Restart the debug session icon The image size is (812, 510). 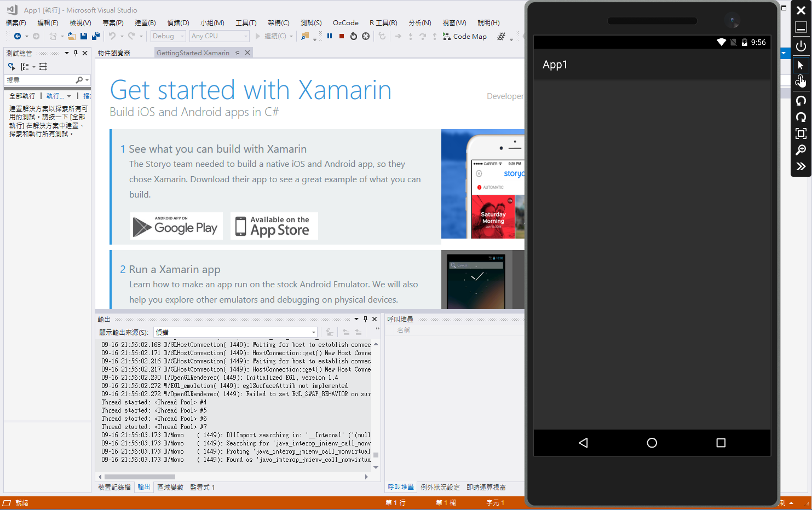pyautogui.click(x=354, y=36)
